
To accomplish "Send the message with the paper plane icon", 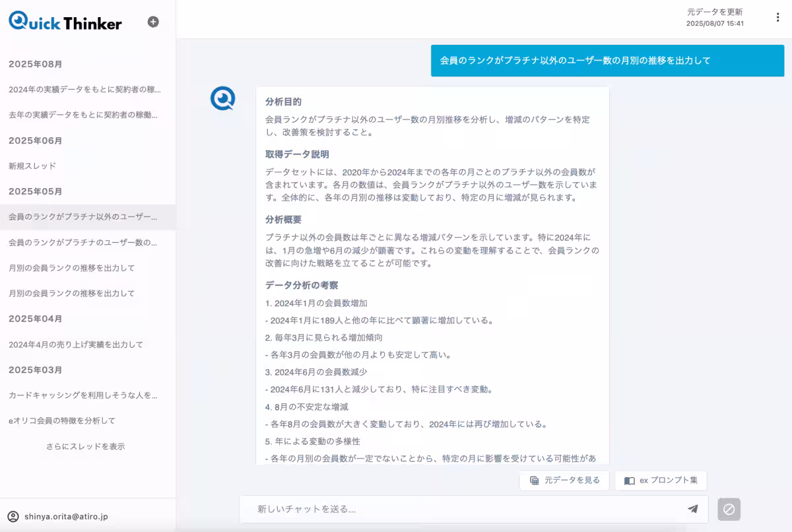I will [x=692, y=509].
